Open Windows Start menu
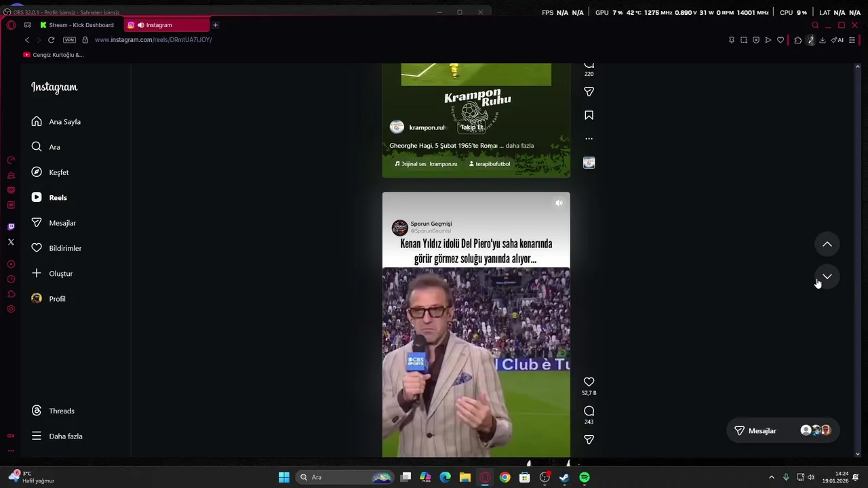This screenshot has width=868, height=488. click(284, 477)
